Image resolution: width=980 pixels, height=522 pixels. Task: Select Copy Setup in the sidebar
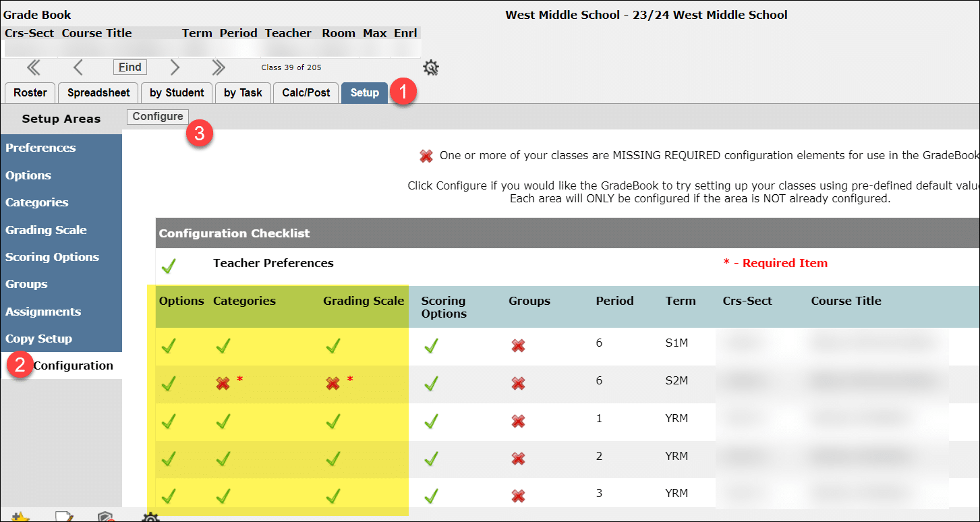coord(38,339)
